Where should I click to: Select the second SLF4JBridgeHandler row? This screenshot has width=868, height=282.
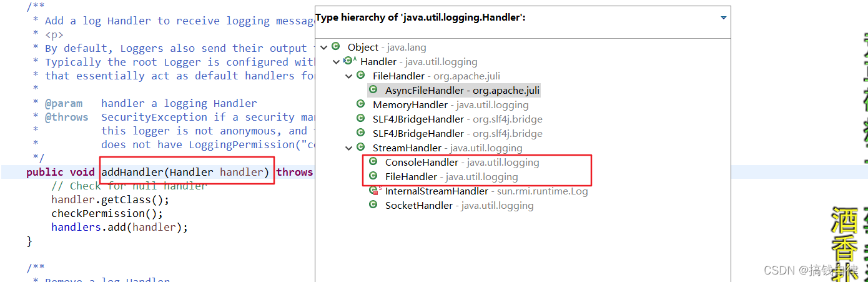[458, 134]
